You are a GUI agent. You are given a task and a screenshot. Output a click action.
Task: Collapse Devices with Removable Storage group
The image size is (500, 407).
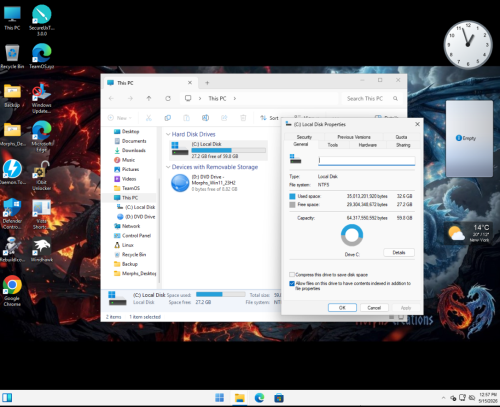[x=168, y=167]
